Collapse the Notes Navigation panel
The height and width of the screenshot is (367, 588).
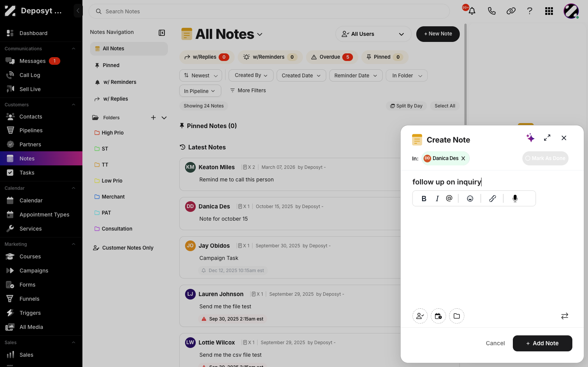pyautogui.click(x=162, y=33)
